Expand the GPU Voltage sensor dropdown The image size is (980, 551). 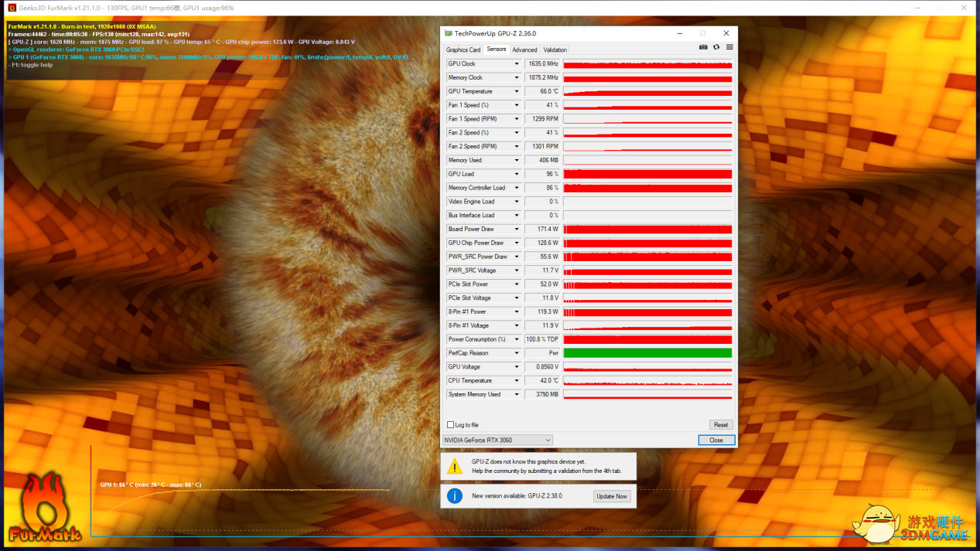click(x=517, y=367)
